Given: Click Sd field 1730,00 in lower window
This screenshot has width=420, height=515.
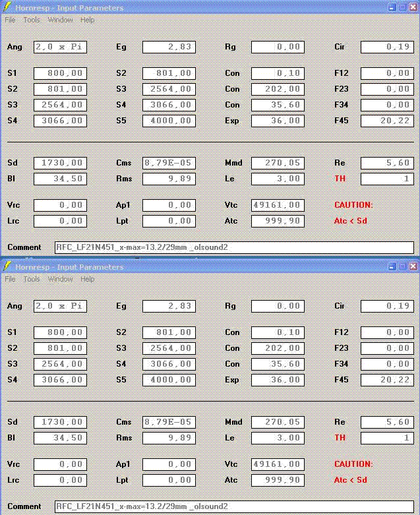Looking at the screenshot, I should point(60,422).
